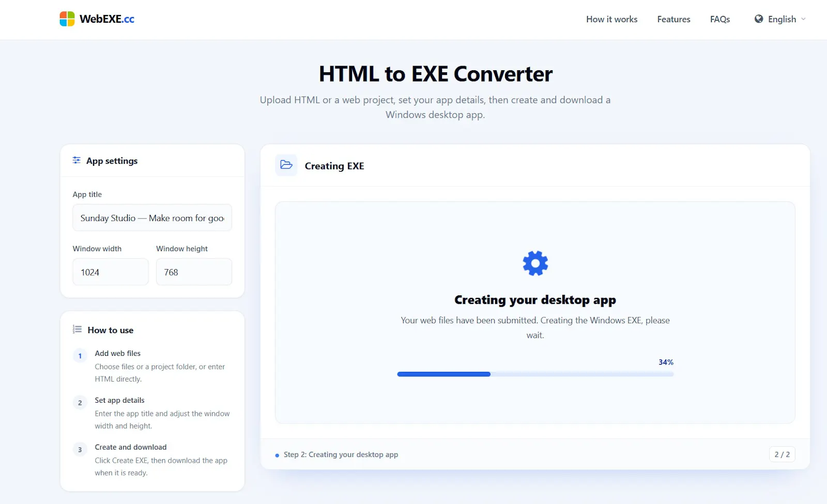Click the HTML to EXE Converter heading
The image size is (827, 504).
click(x=435, y=74)
